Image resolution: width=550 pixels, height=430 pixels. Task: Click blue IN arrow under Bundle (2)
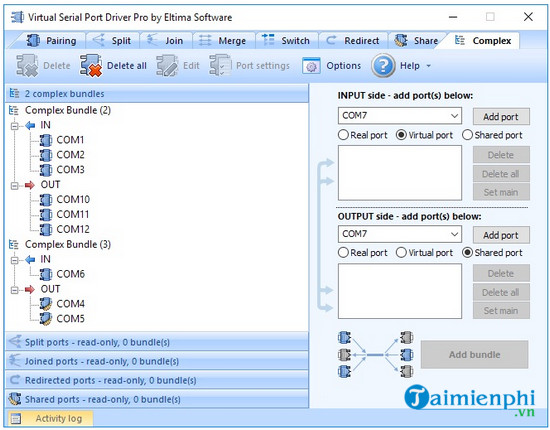30,125
